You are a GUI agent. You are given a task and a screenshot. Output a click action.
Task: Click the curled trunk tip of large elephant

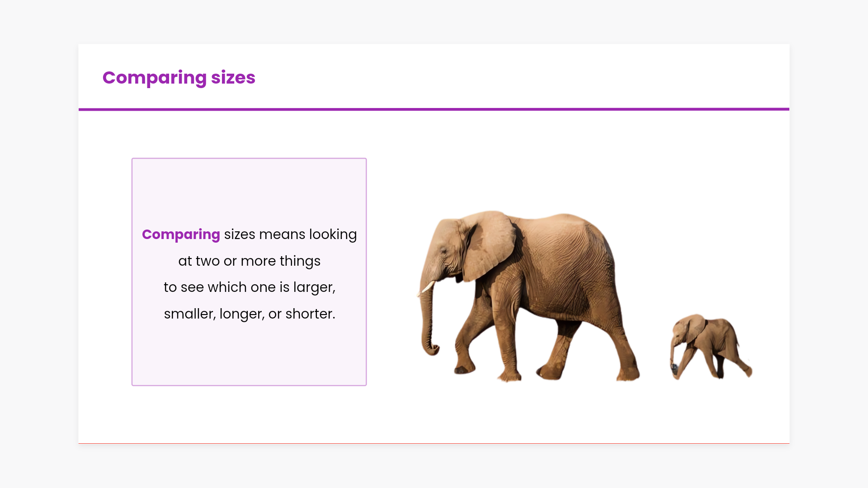pos(432,349)
